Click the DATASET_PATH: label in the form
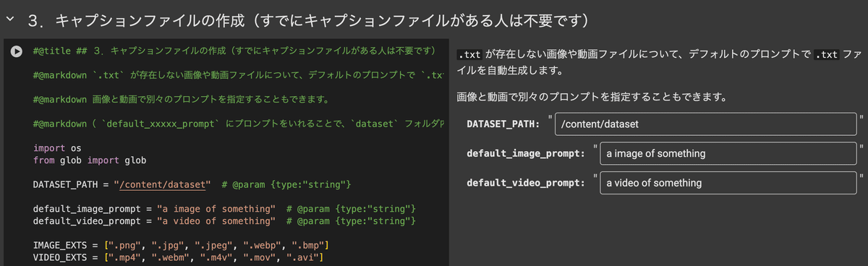 503,124
